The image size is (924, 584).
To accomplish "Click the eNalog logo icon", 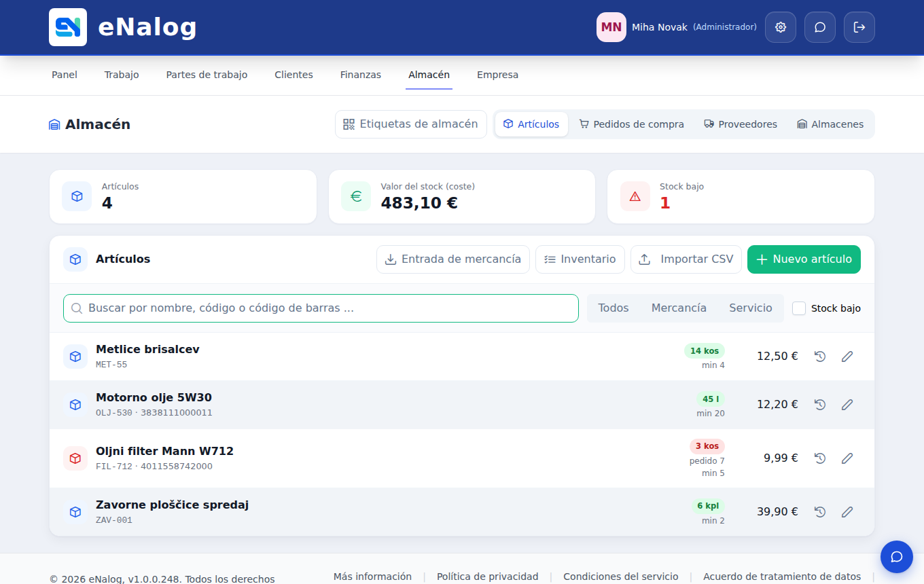I will [68, 27].
